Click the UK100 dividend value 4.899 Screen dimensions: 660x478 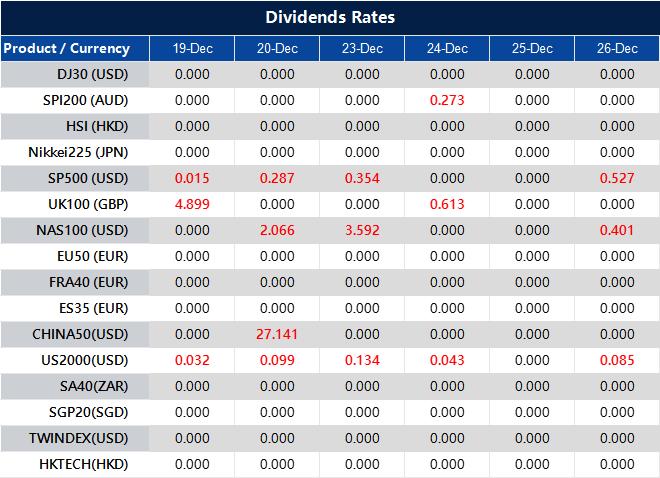point(192,204)
